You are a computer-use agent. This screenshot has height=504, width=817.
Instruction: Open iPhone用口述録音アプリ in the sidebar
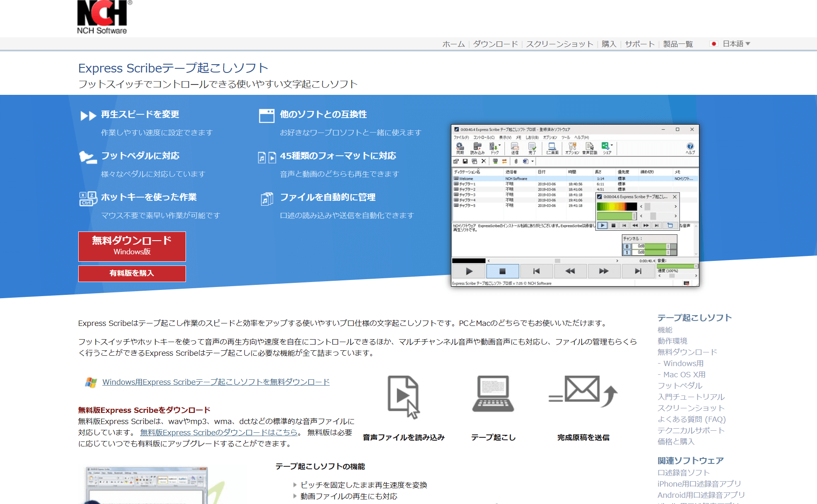(699, 484)
